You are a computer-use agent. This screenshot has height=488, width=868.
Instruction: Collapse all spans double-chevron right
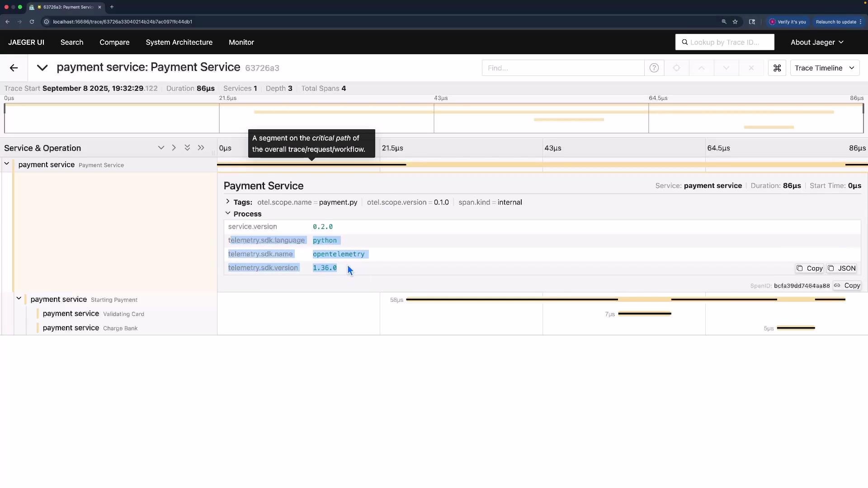click(x=201, y=148)
